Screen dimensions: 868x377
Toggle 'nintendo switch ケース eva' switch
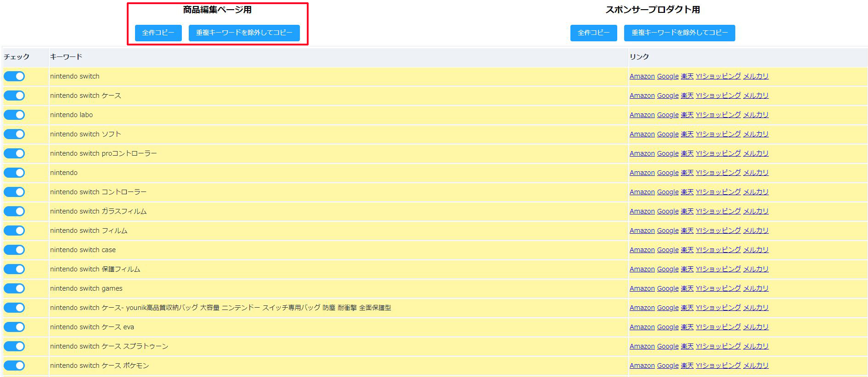tap(14, 327)
